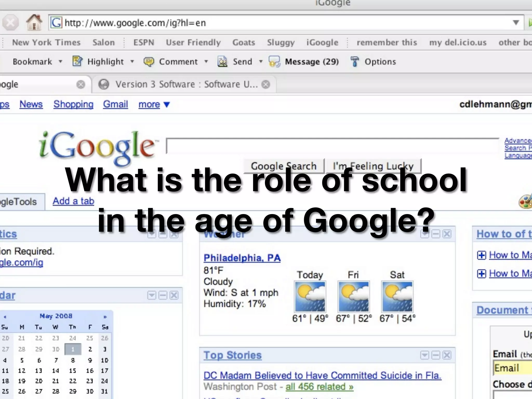Close the Version 3 Software tab
Viewport: 532px width, 399px height.
pyautogui.click(x=266, y=84)
